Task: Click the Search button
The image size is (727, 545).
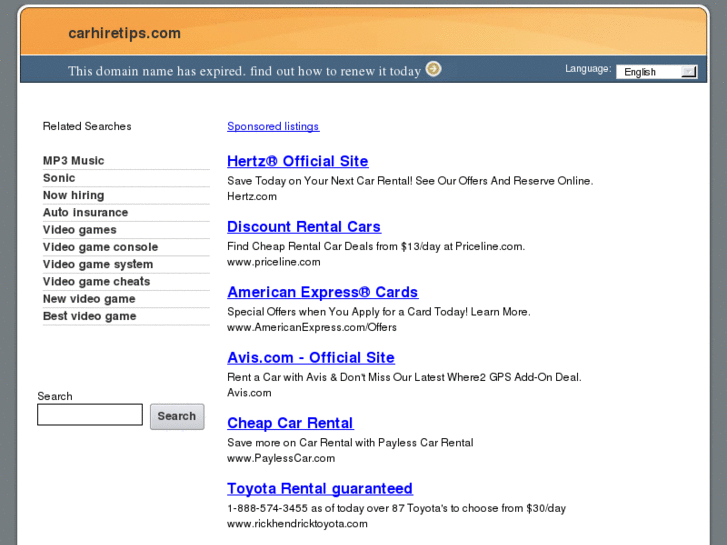Action: tap(177, 416)
